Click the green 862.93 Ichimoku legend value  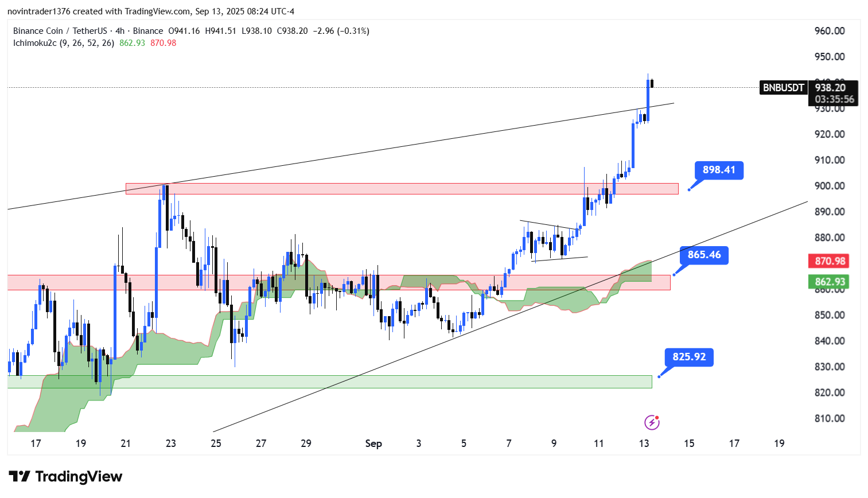[x=132, y=43]
